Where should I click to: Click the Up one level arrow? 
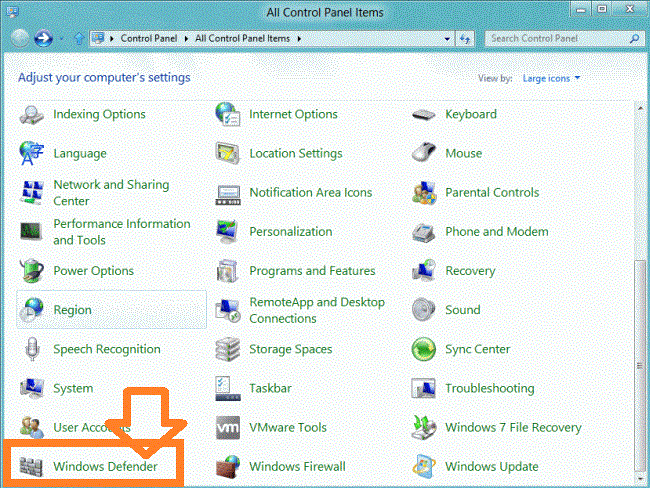[79, 39]
